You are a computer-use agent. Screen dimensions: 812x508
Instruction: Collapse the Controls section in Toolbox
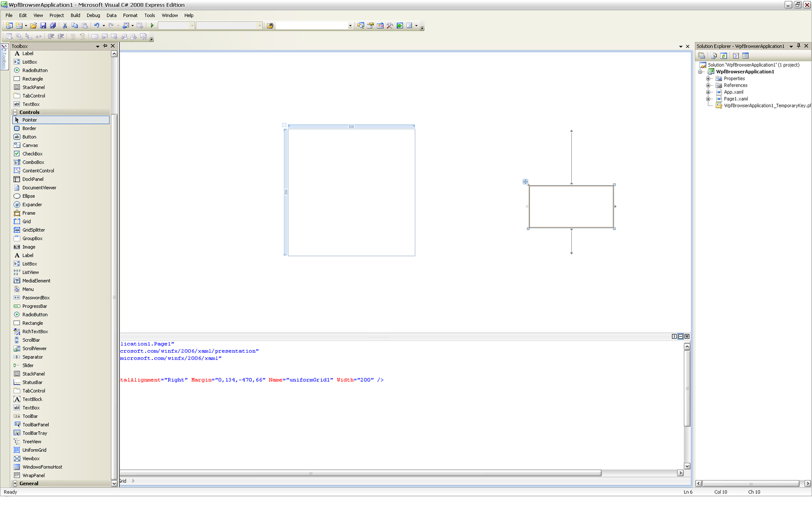(x=15, y=112)
